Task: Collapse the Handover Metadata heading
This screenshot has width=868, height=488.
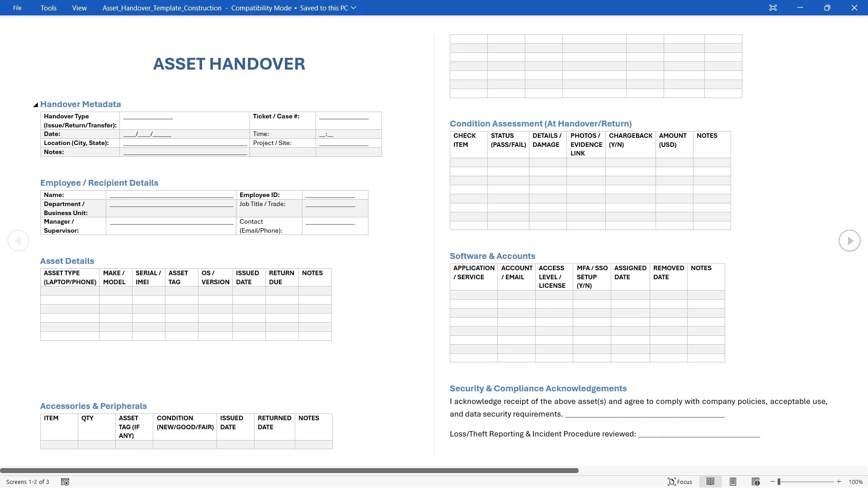Action: click(x=35, y=105)
